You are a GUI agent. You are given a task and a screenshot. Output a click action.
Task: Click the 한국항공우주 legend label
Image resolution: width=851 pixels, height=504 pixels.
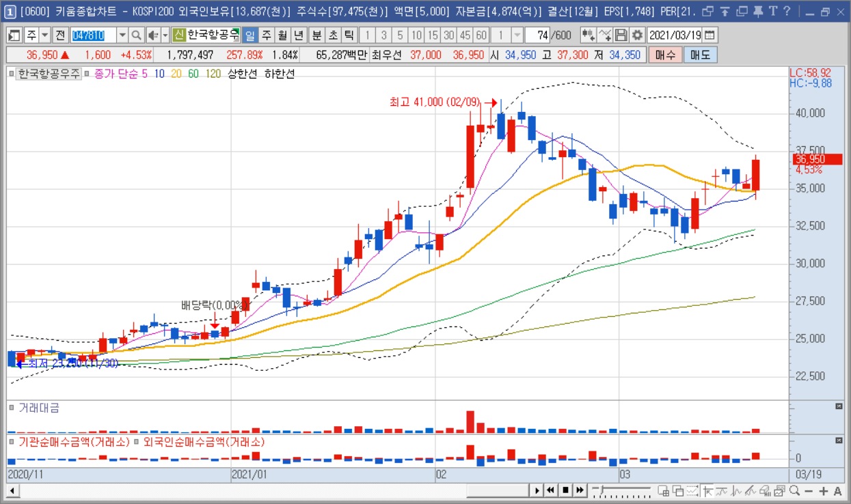point(49,73)
